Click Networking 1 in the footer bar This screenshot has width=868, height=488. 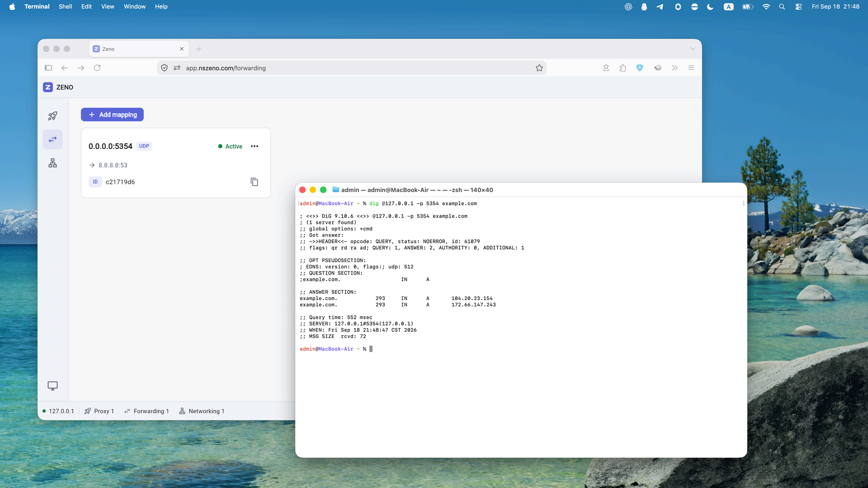(x=201, y=411)
